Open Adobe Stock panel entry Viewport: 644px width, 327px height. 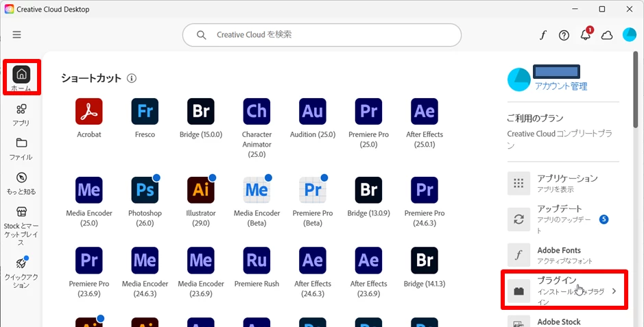(x=562, y=322)
